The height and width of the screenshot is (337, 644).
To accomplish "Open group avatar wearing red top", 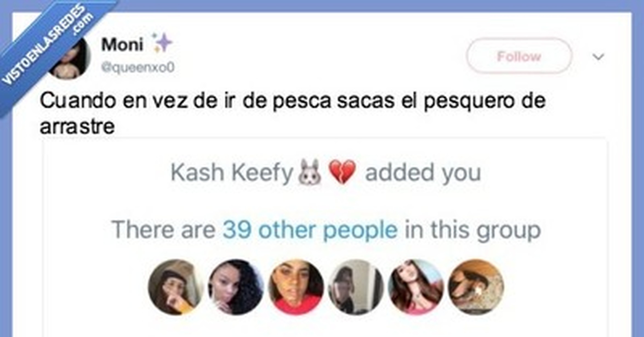I will pyautogui.click(x=296, y=287).
